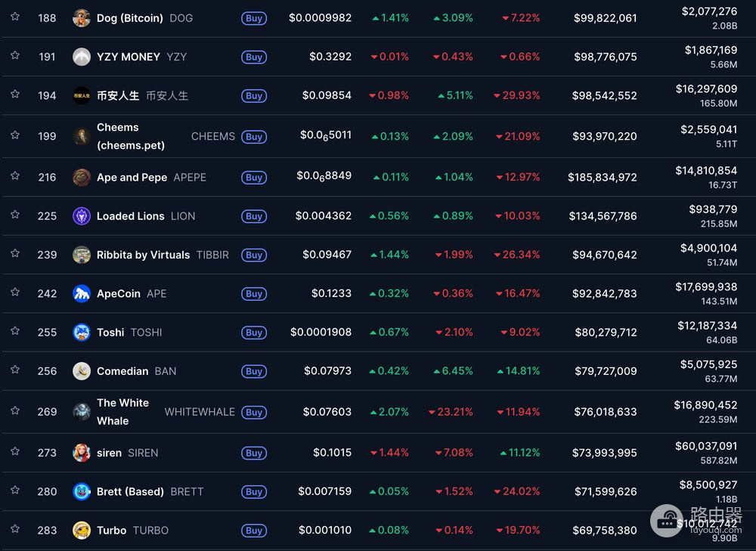Image resolution: width=756 pixels, height=551 pixels.
Task: Click rank number 256
Action: [x=47, y=371]
